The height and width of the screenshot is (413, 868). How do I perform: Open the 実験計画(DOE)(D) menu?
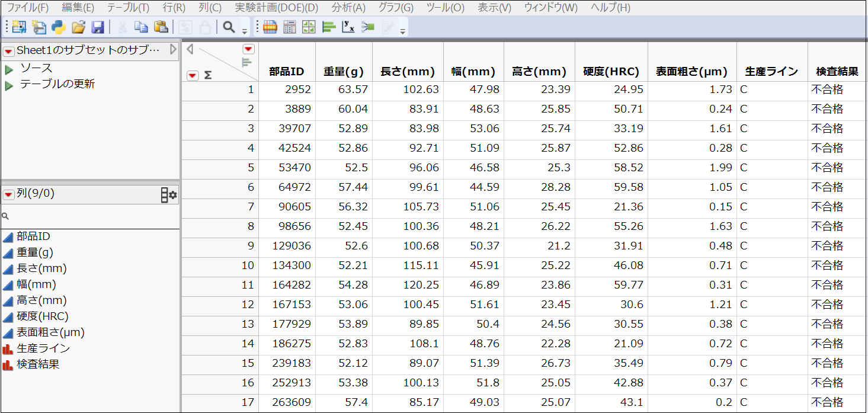coord(276,8)
